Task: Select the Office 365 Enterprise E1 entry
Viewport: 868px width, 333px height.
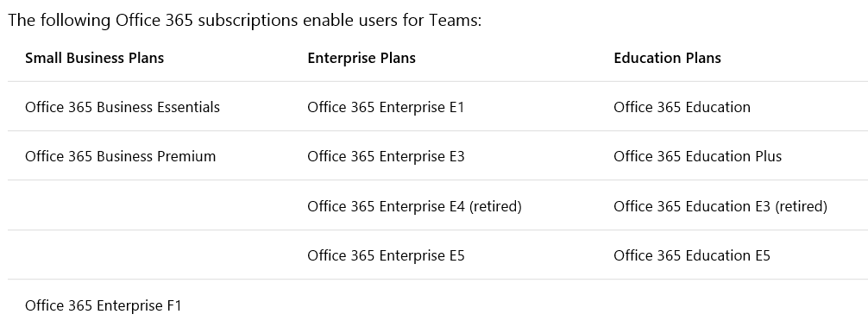Action: click(386, 107)
